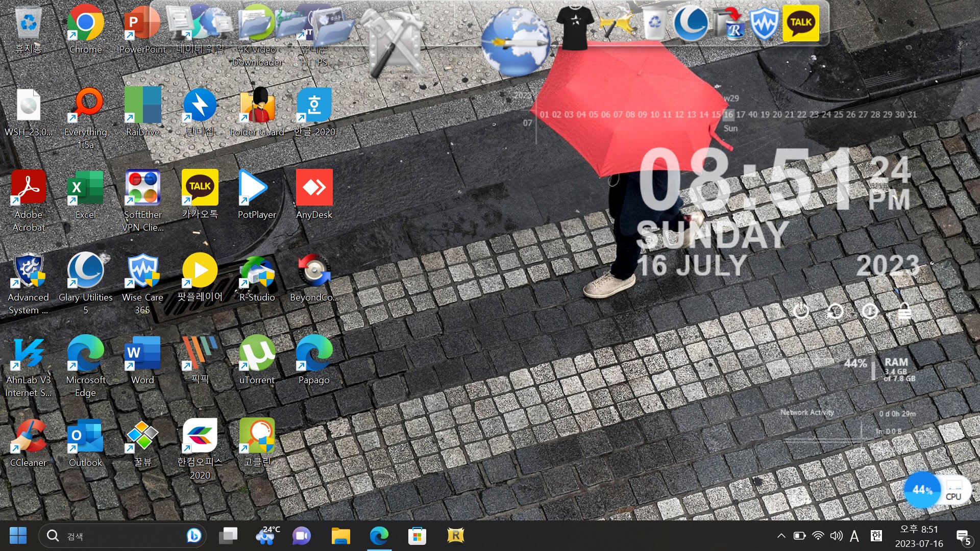Launch AnyDesk remote desktop icon

[x=314, y=195]
